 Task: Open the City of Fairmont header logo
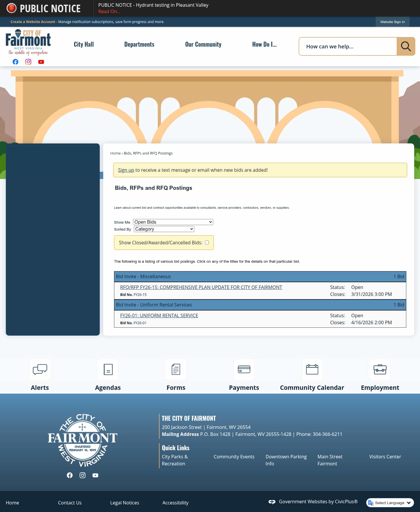tap(28, 42)
